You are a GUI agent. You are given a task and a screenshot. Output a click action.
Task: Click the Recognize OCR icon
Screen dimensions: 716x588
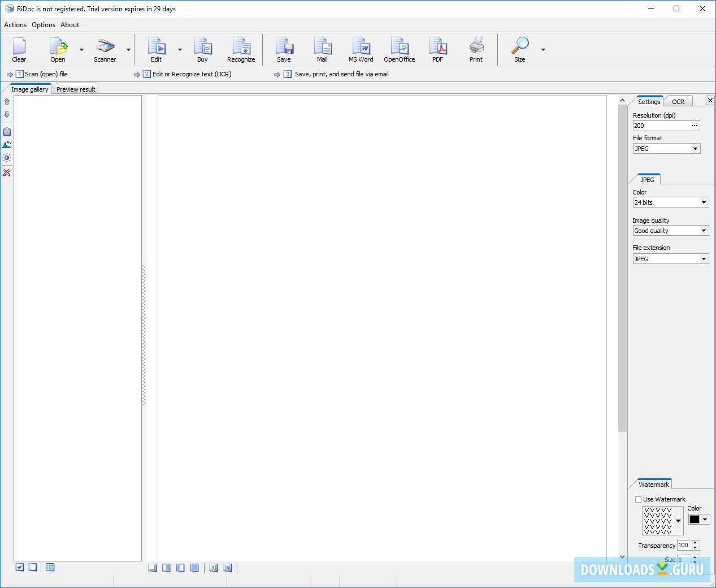tap(241, 50)
